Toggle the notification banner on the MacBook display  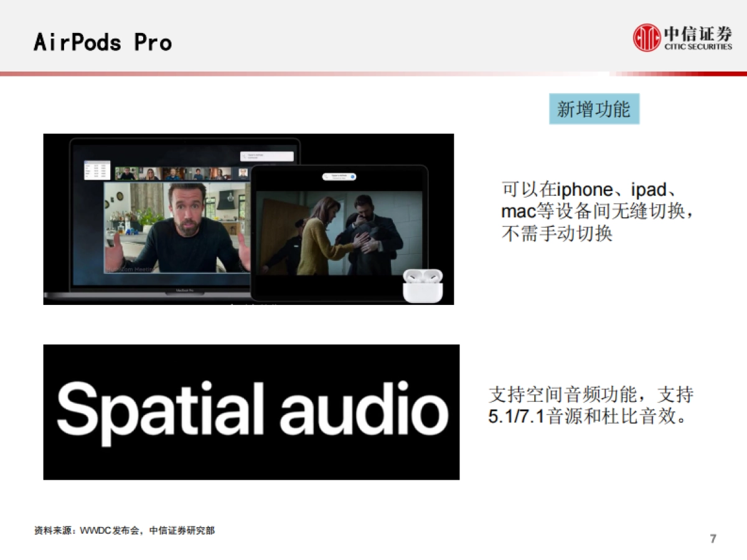tap(268, 155)
